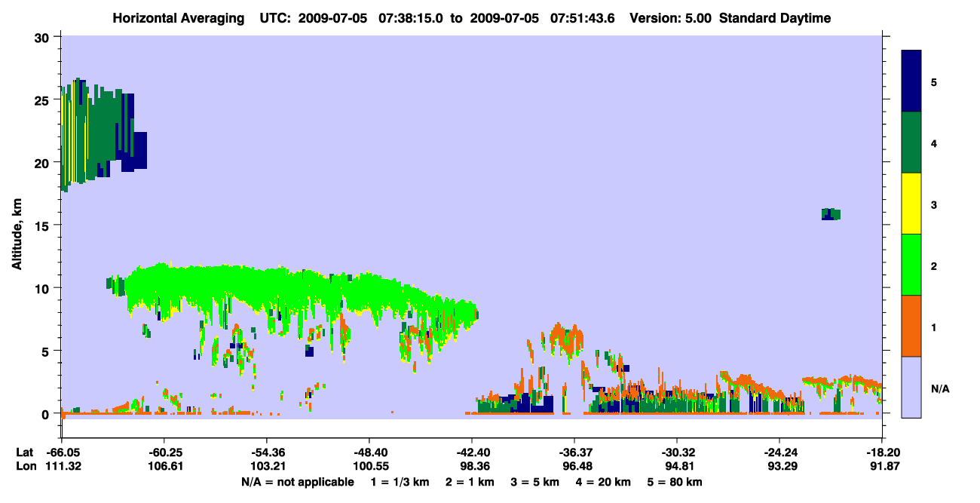The height and width of the screenshot is (503, 980).
Task: Click the start time '07:38:15.0' in title
Action: (x=411, y=18)
